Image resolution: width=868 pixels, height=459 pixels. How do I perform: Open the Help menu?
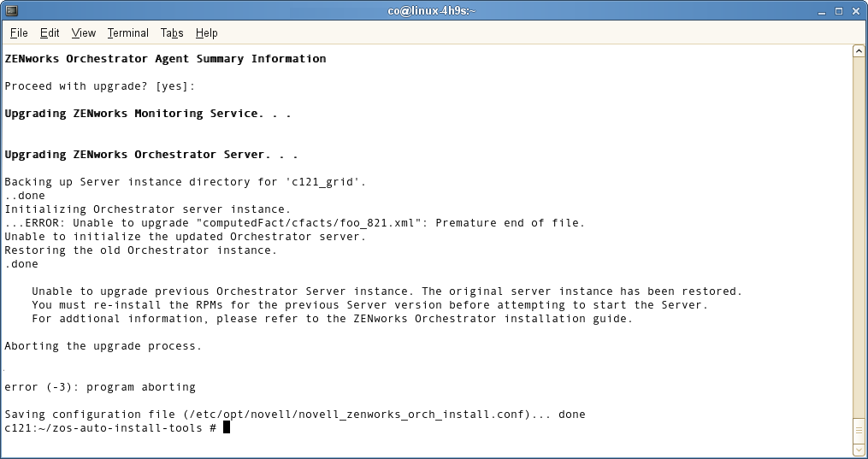206,32
